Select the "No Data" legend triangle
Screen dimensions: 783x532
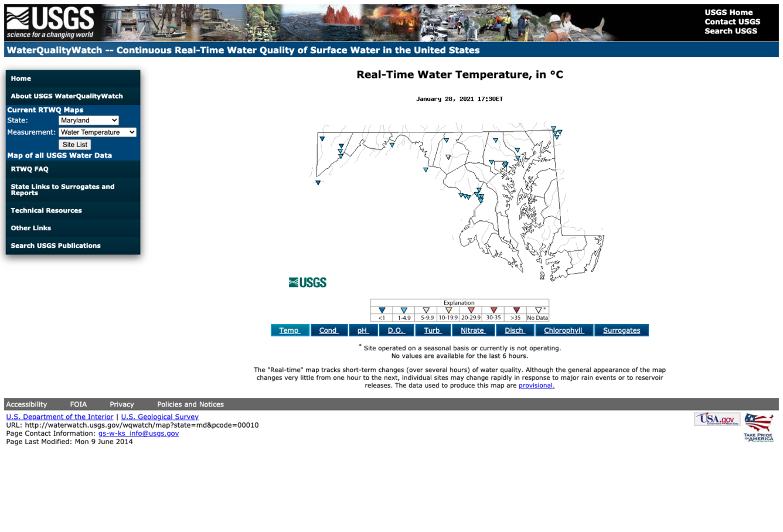point(536,311)
